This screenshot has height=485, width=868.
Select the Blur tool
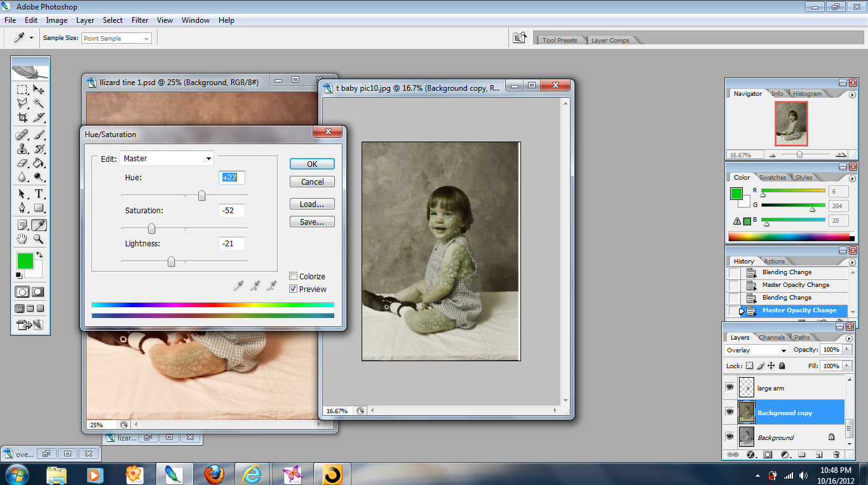coord(22,177)
